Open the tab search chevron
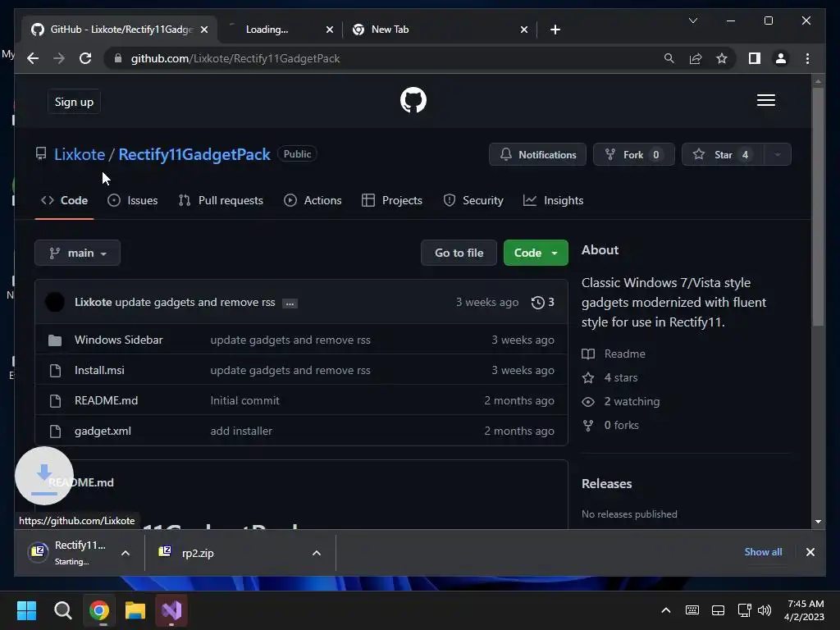Image resolution: width=840 pixels, height=630 pixels. coord(692,21)
